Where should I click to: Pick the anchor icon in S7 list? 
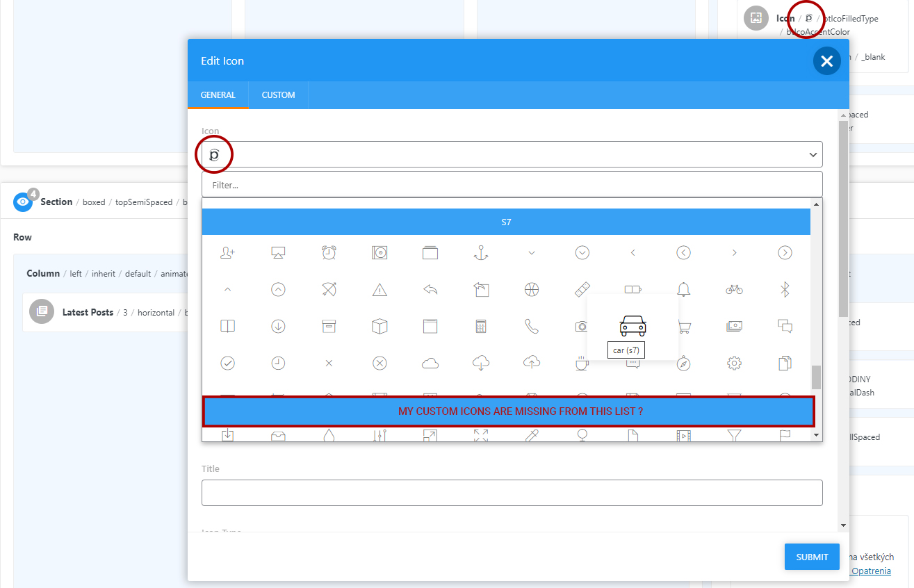click(481, 253)
